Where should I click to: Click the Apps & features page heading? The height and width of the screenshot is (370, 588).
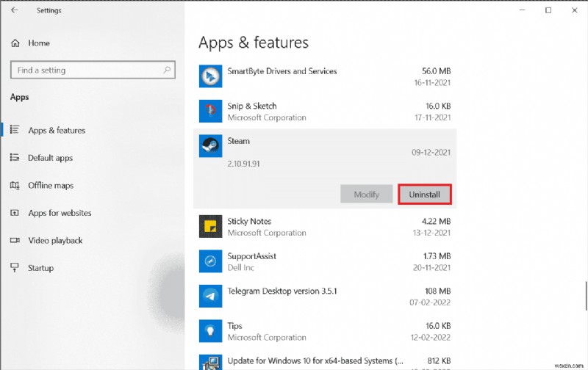[254, 43]
